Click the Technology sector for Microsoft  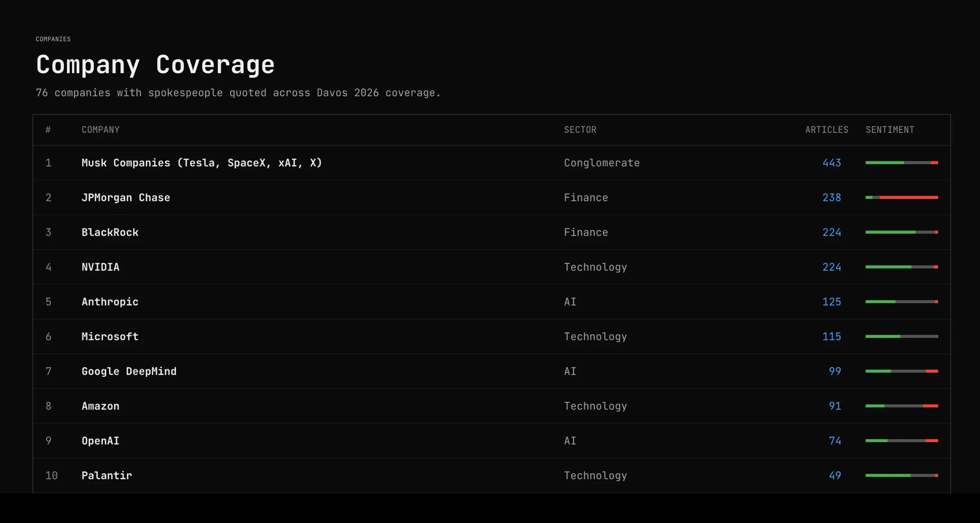coord(595,337)
